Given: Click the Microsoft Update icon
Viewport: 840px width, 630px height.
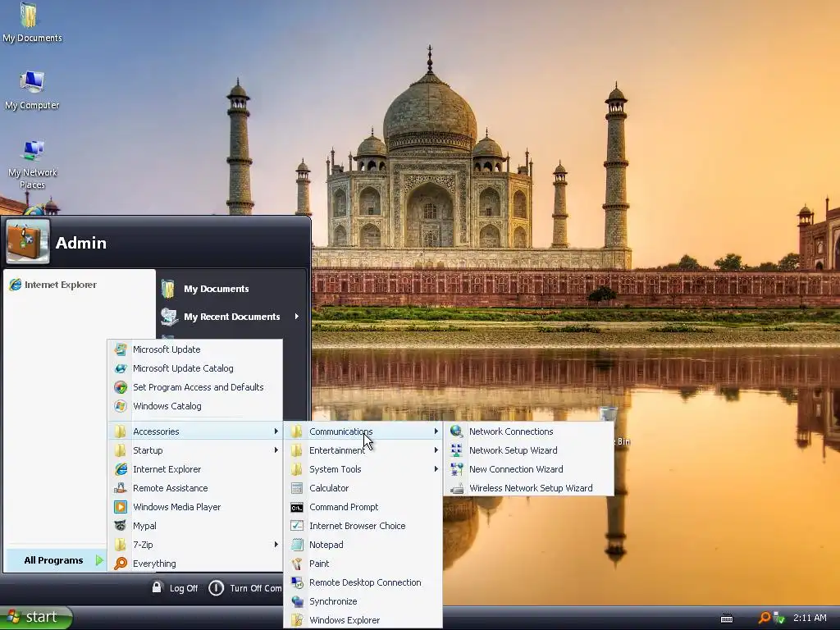Looking at the screenshot, I should pyautogui.click(x=121, y=349).
